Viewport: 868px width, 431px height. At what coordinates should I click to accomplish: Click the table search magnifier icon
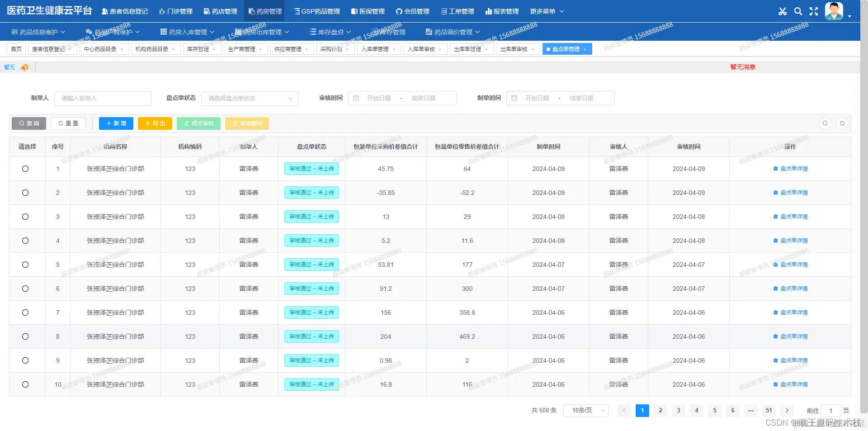tap(825, 123)
